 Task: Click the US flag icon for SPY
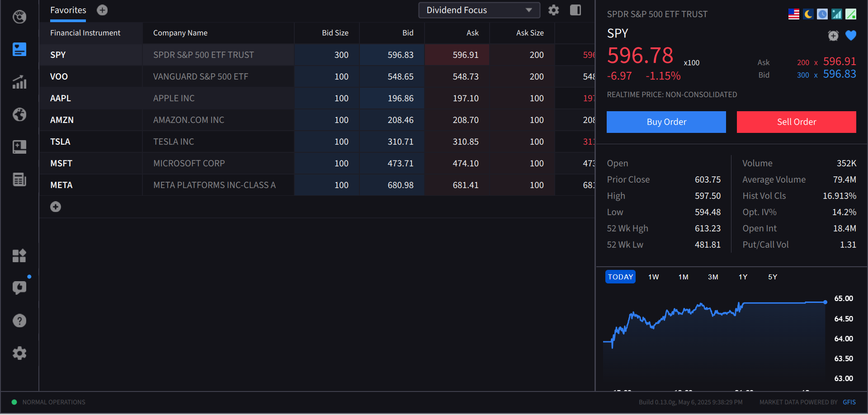(794, 14)
